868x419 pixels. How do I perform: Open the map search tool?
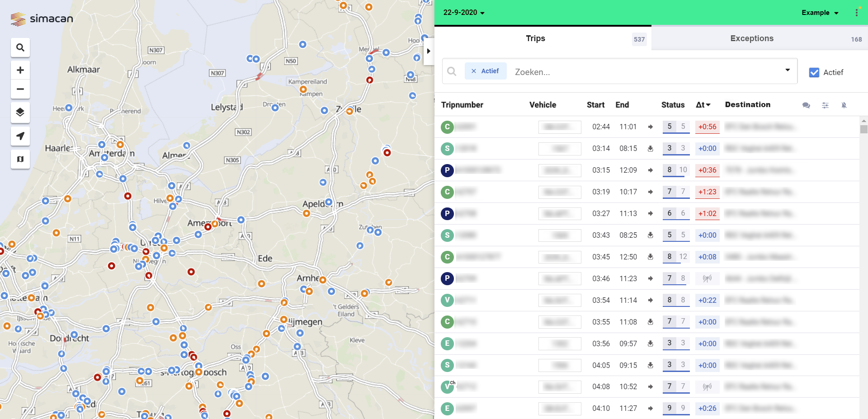point(20,47)
